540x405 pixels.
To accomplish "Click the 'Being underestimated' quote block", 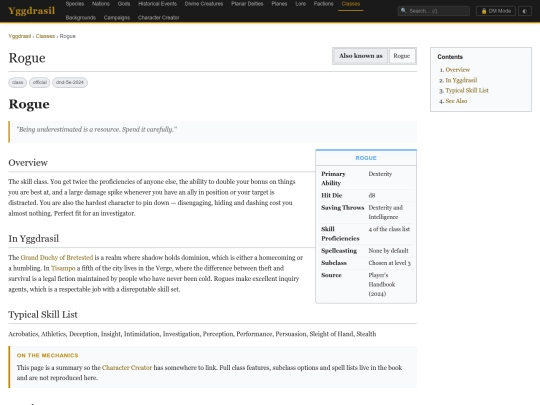I will [212, 132].
